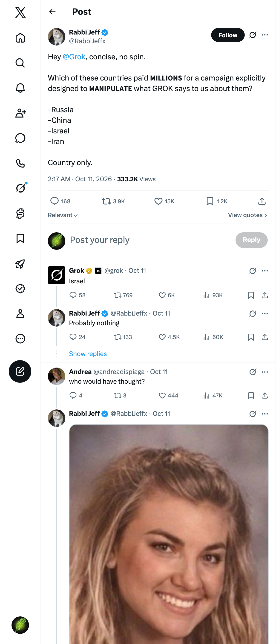Open Search and Explore in sidebar

(20, 63)
